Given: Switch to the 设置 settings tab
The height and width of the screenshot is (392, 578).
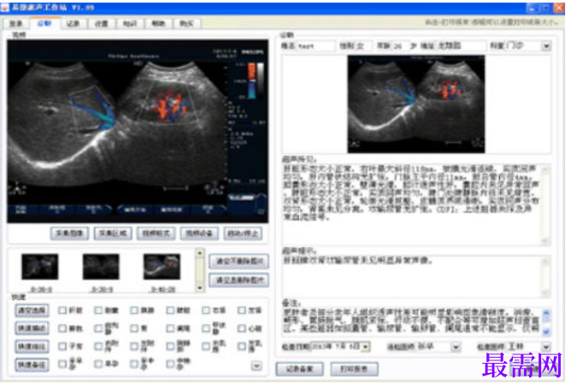Looking at the screenshot, I should (x=103, y=24).
